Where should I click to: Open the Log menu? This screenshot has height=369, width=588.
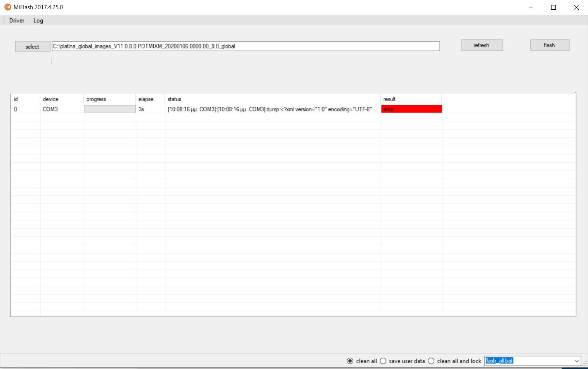click(x=38, y=21)
